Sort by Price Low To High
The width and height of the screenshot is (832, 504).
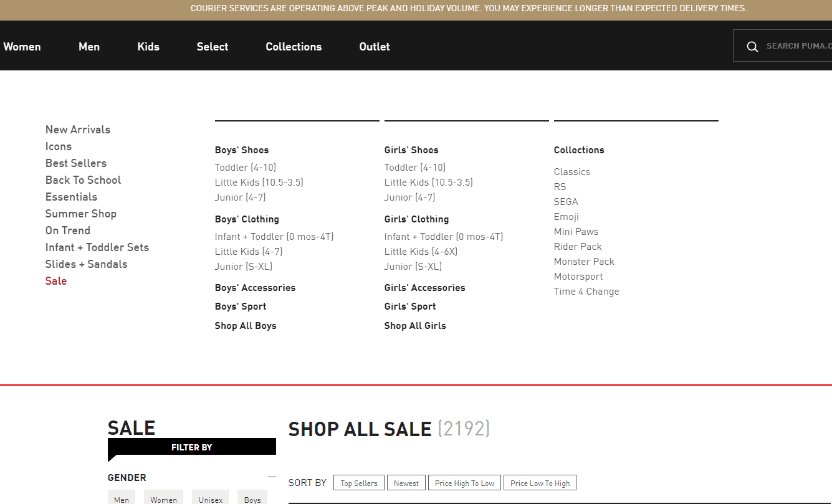coord(540,483)
